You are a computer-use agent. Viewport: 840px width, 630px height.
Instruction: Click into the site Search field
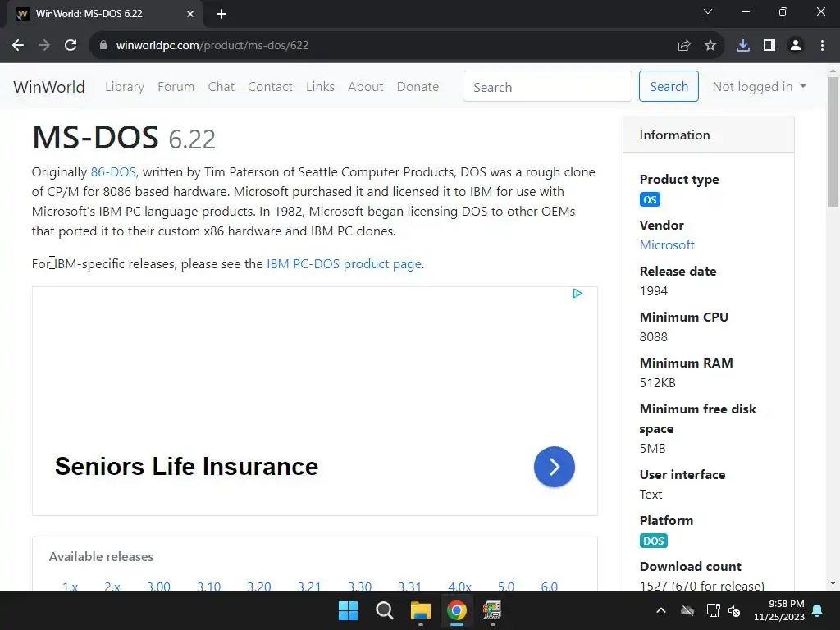click(x=547, y=86)
